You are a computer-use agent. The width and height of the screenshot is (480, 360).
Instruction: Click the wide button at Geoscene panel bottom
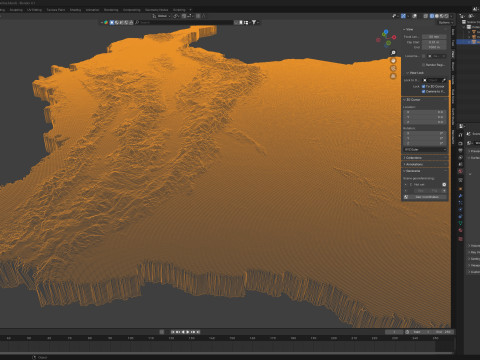tap(426, 197)
